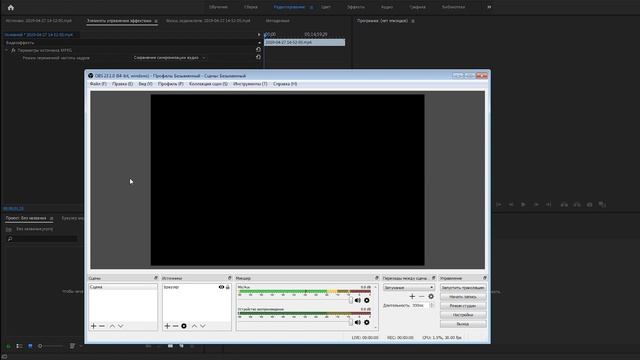Click desktop audio volume slider handle
Image resolution: width=640 pixels, height=360 pixels.
pos(351,322)
